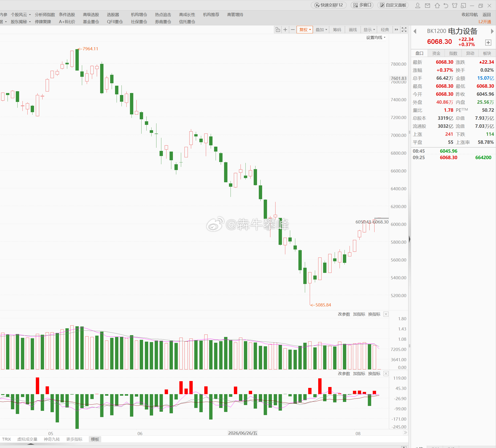The height and width of the screenshot is (448, 496).
Task: Expand the 个股风云 menu
Action: coord(21,14)
